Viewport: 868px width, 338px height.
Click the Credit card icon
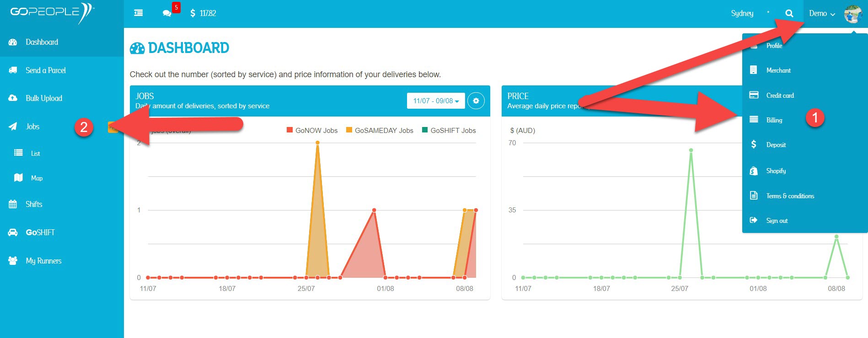(x=754, y=95)
